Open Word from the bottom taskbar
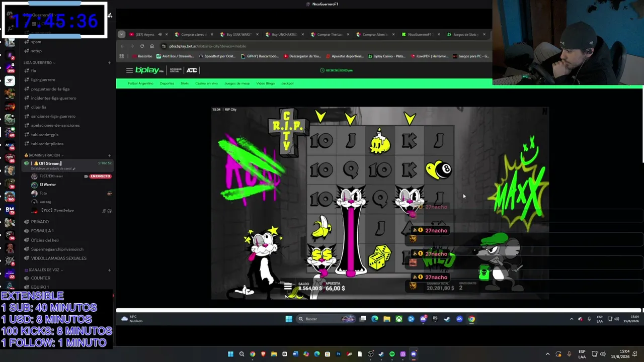Screen dimensions: 644x362 [x=295, y=354]
